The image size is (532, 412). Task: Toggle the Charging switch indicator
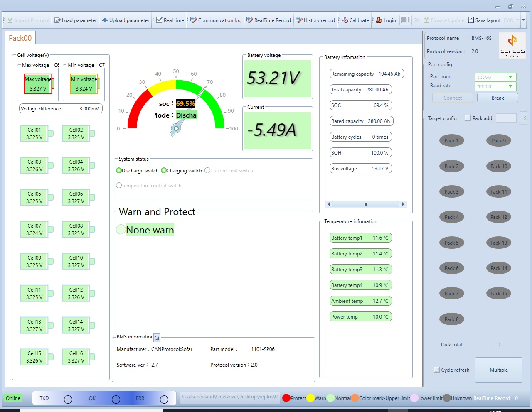pos(164,170)
